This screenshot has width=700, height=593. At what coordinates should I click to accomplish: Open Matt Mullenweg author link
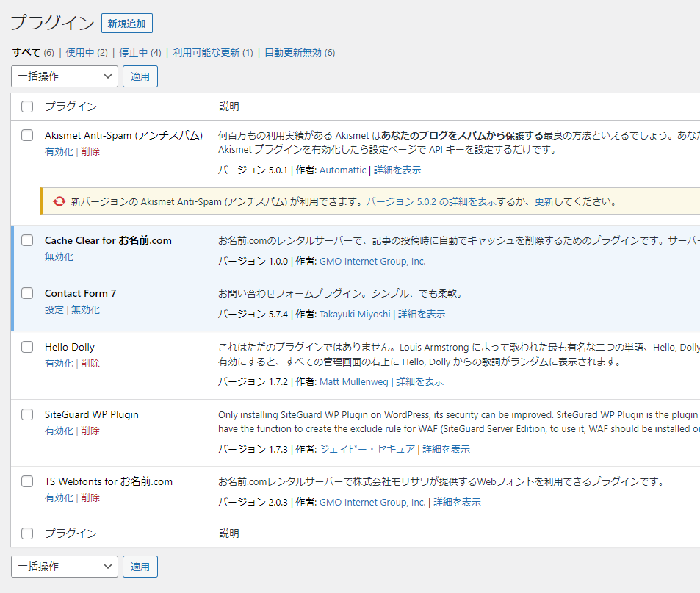[354, 382]
